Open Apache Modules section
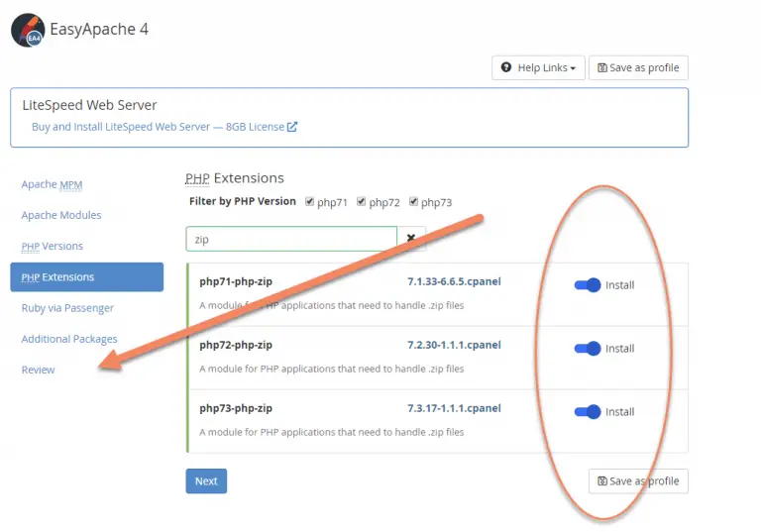 [x=61, y=215]
